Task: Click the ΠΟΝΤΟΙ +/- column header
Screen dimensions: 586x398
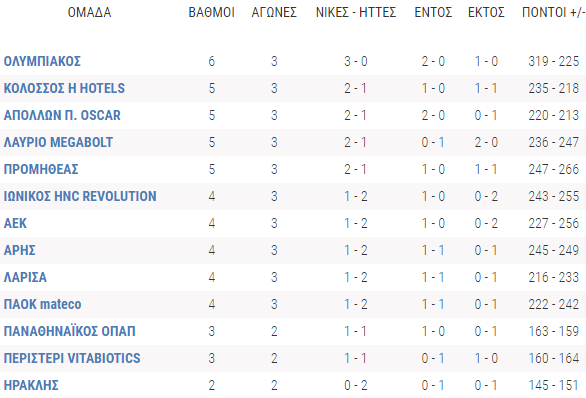Action: pos(554,12)
